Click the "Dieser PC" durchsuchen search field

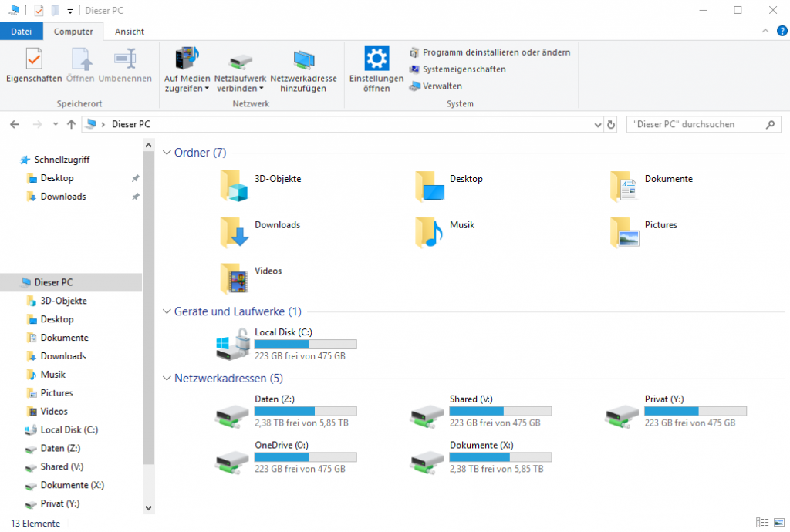704,124
